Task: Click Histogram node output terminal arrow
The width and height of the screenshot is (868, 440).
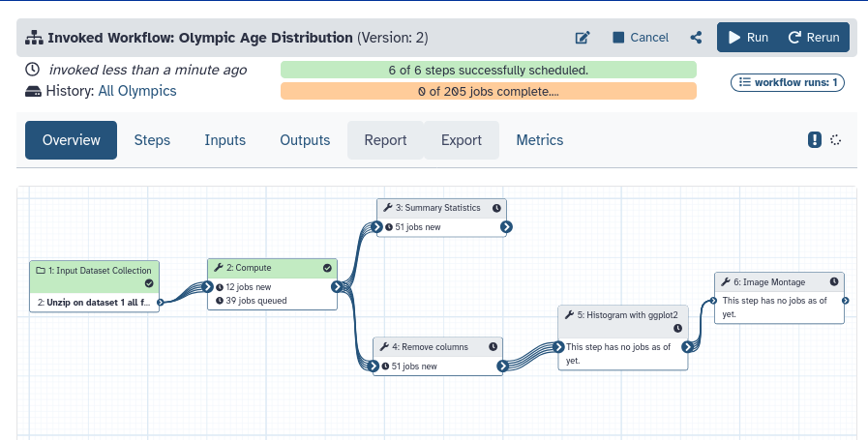Action: pos(688,347)
